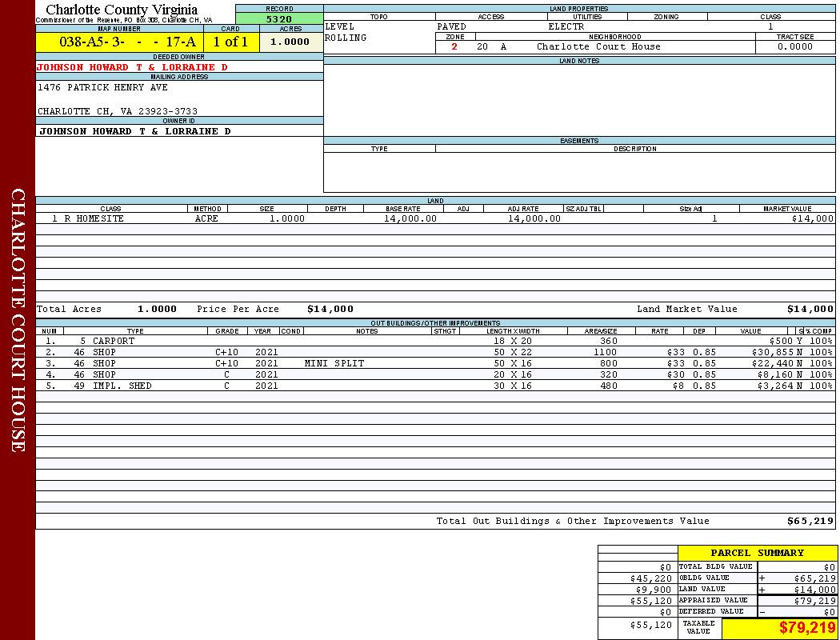Select the IMPL. SHED outbuilding row

click(122, 386)
